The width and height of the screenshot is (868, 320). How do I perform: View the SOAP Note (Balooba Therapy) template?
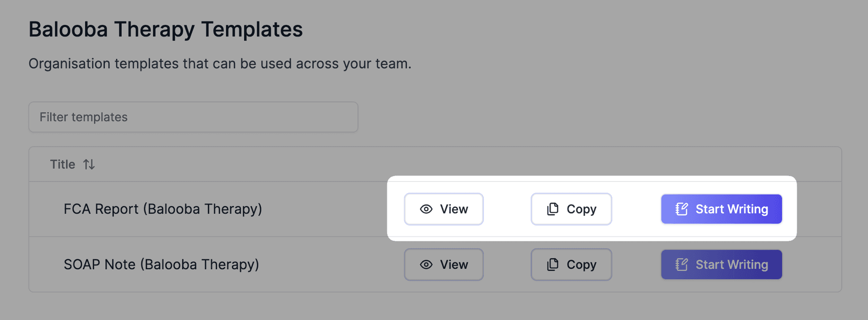coord(443,264)
